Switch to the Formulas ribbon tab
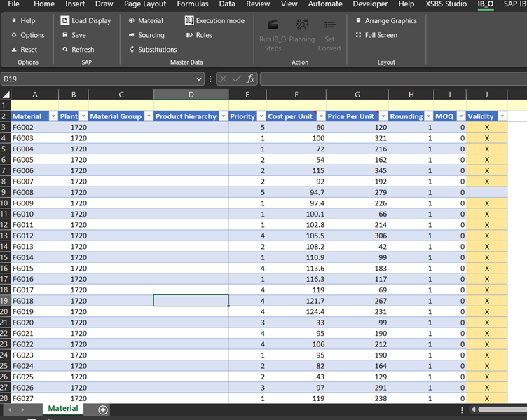 193,4
